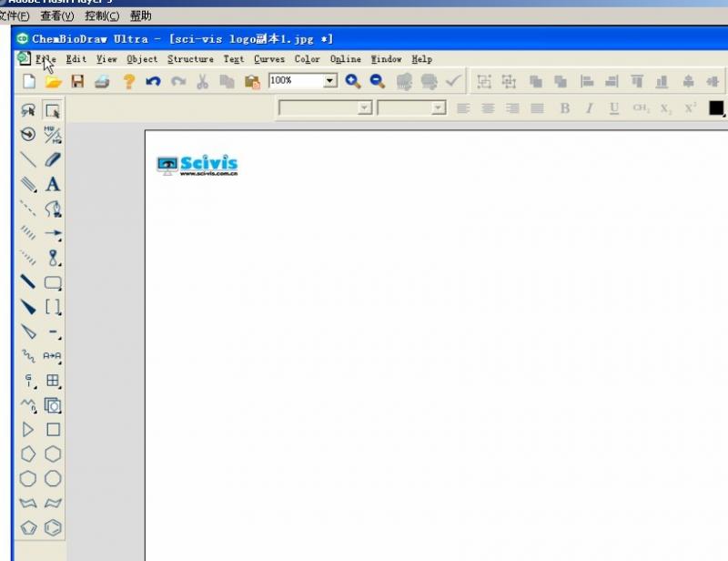Select the Cyclopropane ring tool
This screenshot has height=561, width=728.
click(x=28, y=430)
